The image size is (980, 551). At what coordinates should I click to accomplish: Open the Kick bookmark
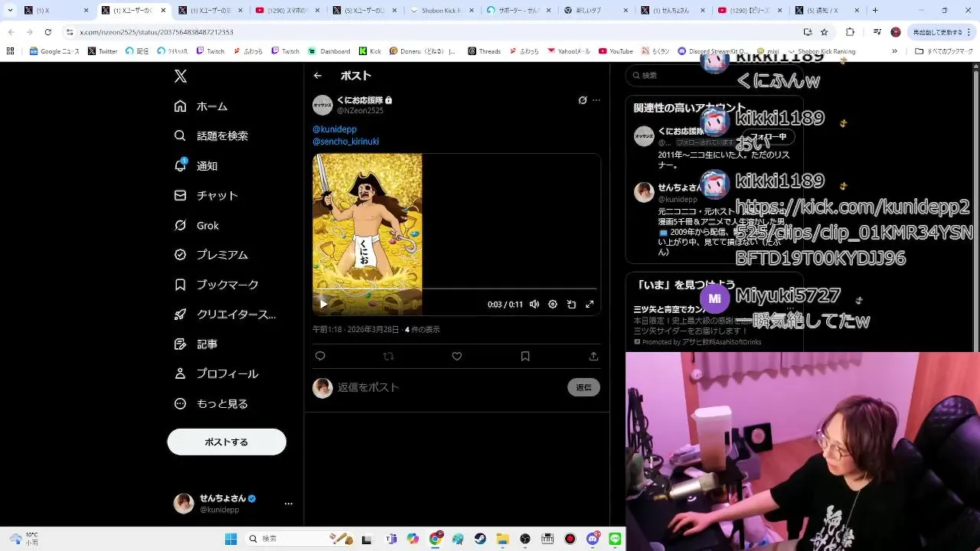[x=369, y=51]
